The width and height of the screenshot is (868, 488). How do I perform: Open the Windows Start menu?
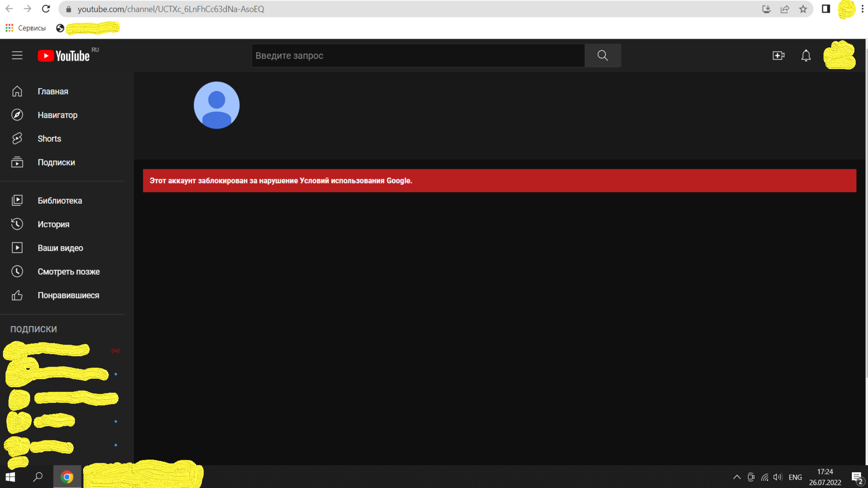point(10,477)
